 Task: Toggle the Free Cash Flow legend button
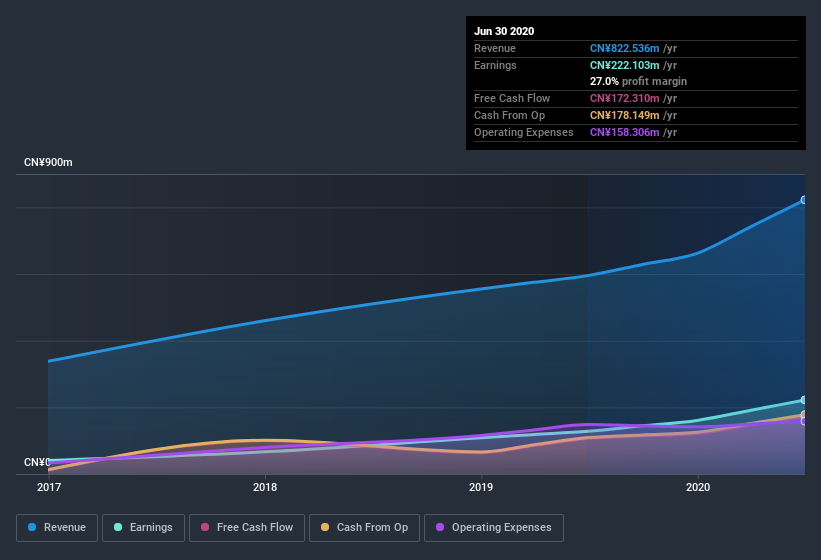(x=247, y=528)
